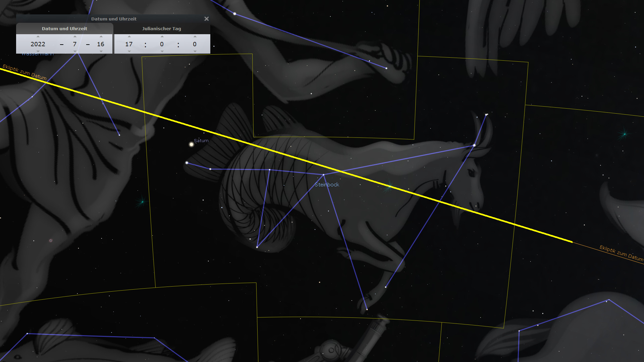
Task: Switch to the Julianischer Tag tab
Action: (162, 28)
